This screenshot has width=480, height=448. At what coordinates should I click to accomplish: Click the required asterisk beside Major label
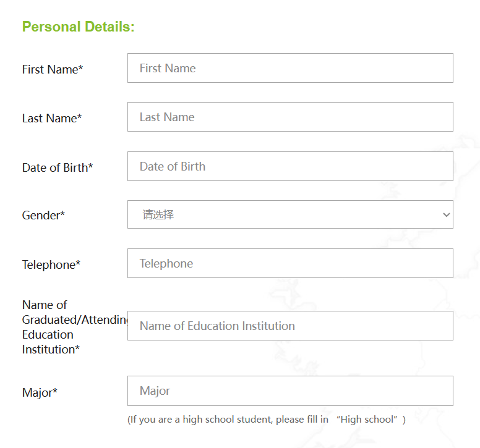tap(55, 391)
